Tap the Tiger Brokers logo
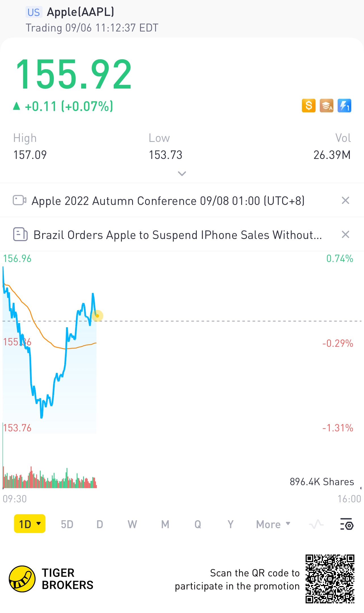This screenshot has width=364, height=613. pyautogui.click(x=51, y=579)
